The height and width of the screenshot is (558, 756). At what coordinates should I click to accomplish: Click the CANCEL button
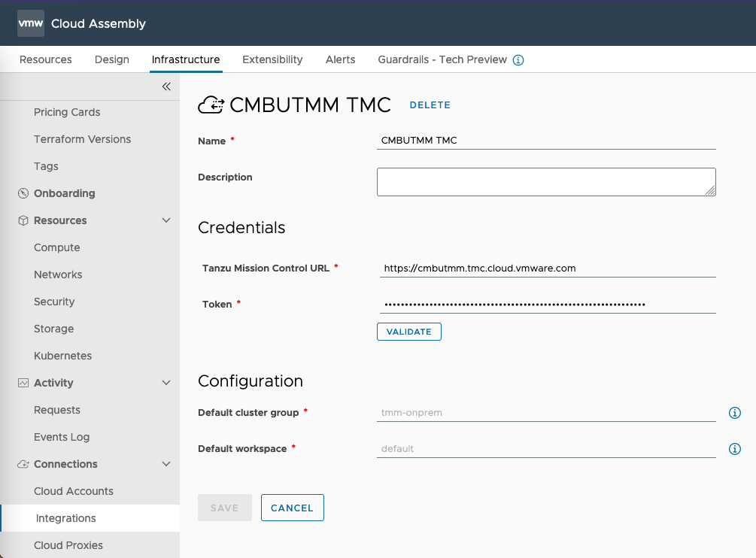coord(292,508)
